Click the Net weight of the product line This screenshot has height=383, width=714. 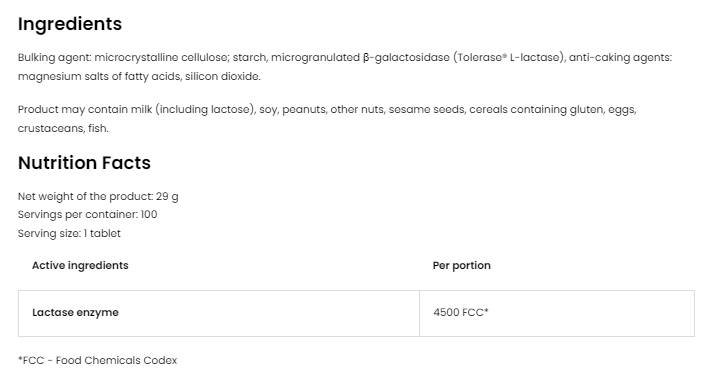pos(98,197)
